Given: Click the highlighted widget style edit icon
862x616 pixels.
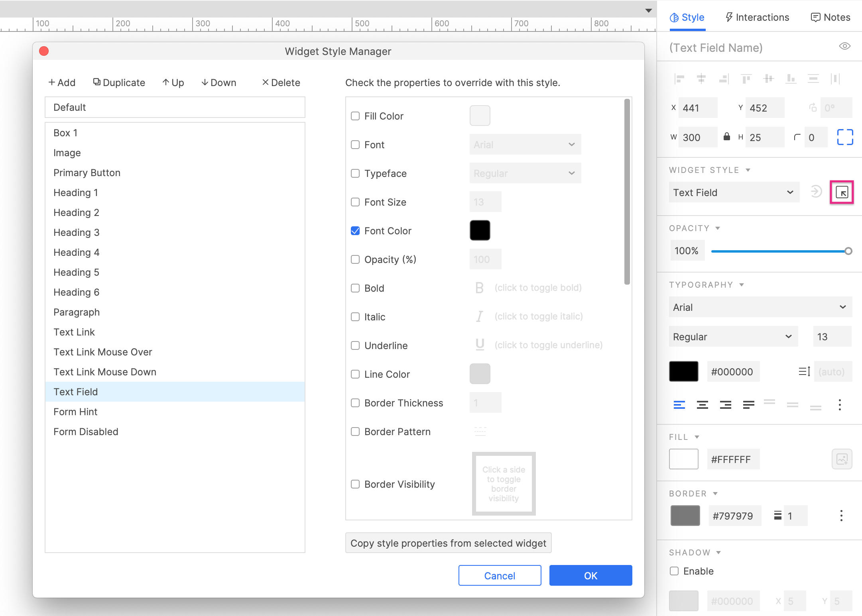Looking at the screenshot, I should 842,192.
